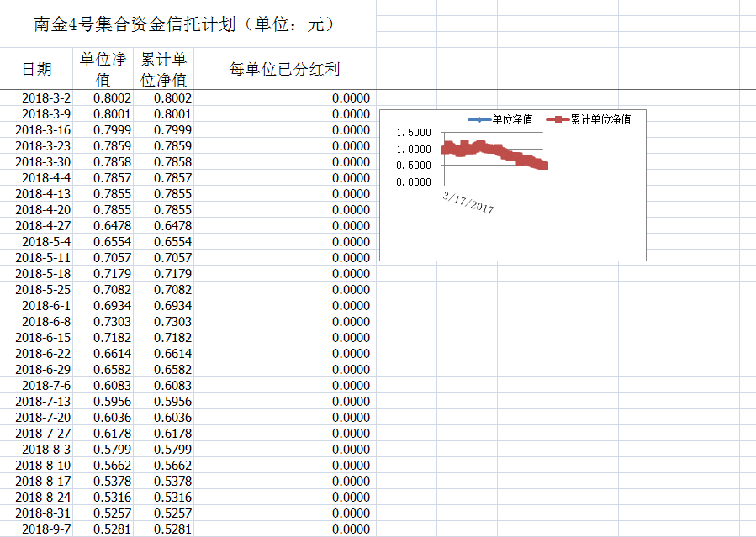The image size is (756, 537).
Task: Click the 3/17/2017 date axis label
Action: point(468,203)
